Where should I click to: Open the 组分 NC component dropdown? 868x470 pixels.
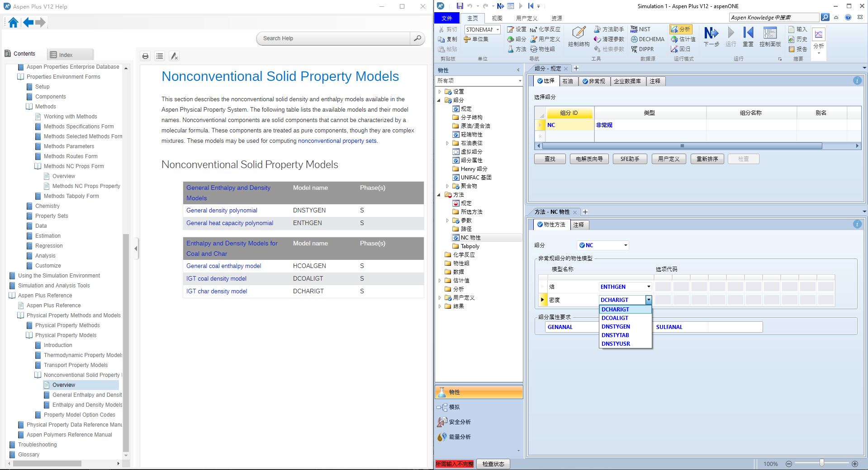(626, 245)
